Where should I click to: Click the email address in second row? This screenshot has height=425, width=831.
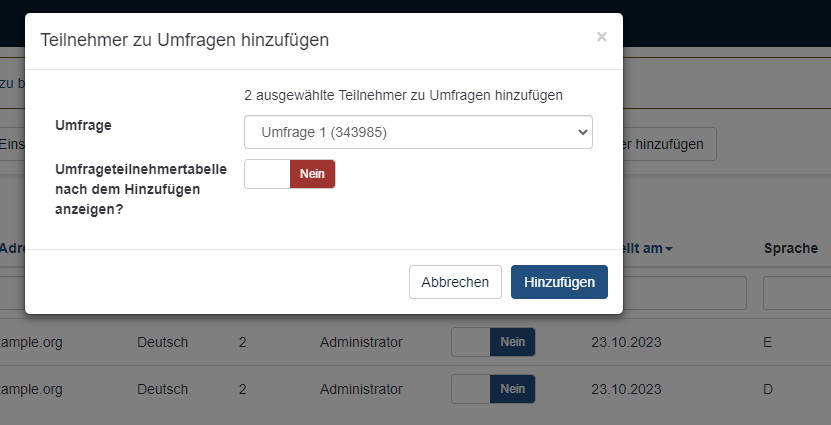[31, 389]
